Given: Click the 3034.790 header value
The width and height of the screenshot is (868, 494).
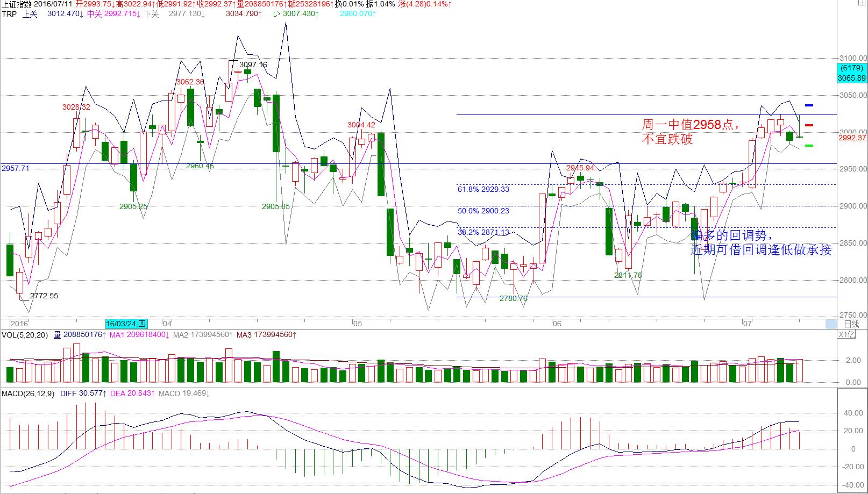Looking at the screenshot, I should pos(244,14).
